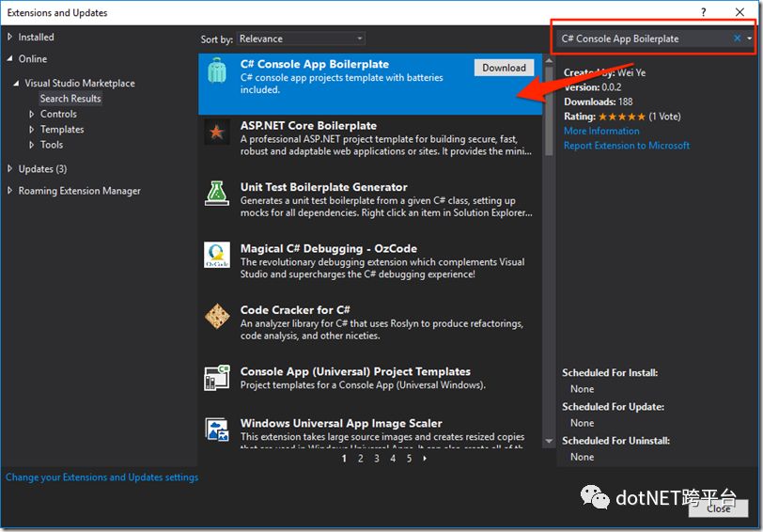The width and height of the screenshot is (763, 532).
Task: Select Windows Universal App Image Scaler result
Action: (x=370, y=431)
